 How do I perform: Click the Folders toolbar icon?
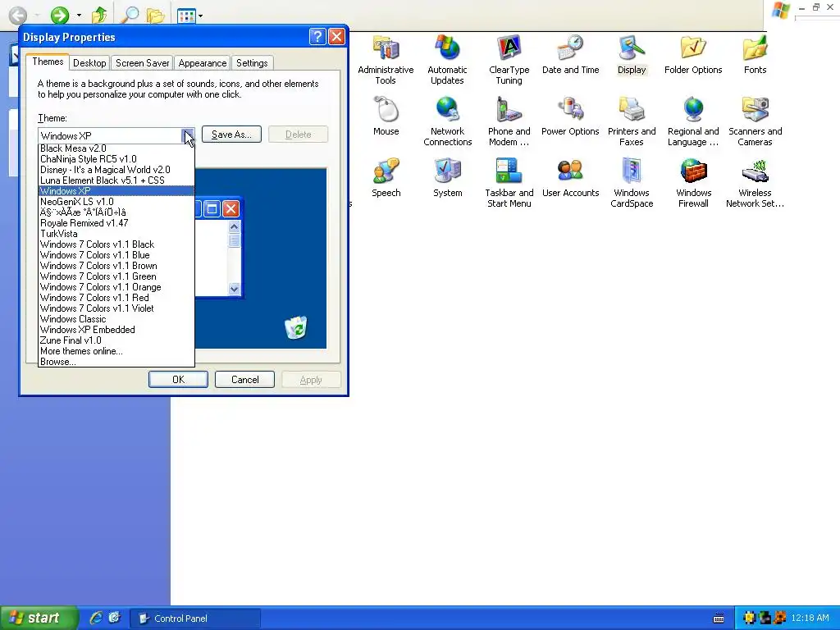155,15
